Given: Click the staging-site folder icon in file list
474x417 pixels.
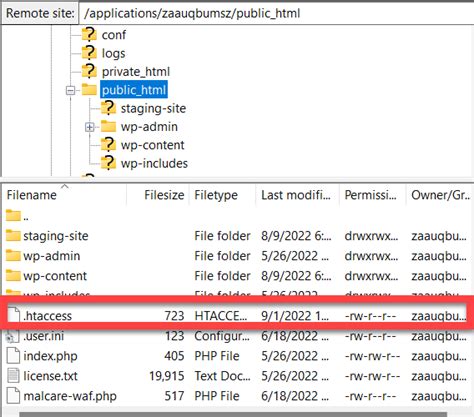Looking at the screenshot, I should (13, 236).
